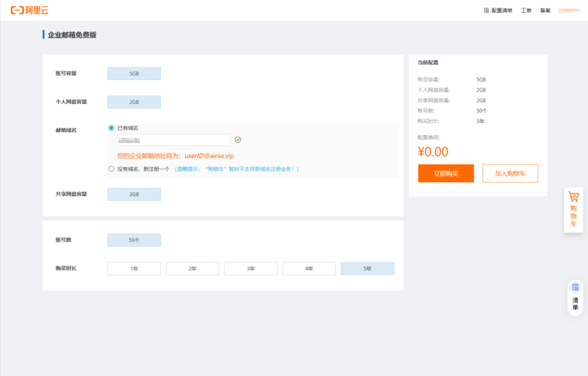Select the 已有域名 radio option

[111, 128]
